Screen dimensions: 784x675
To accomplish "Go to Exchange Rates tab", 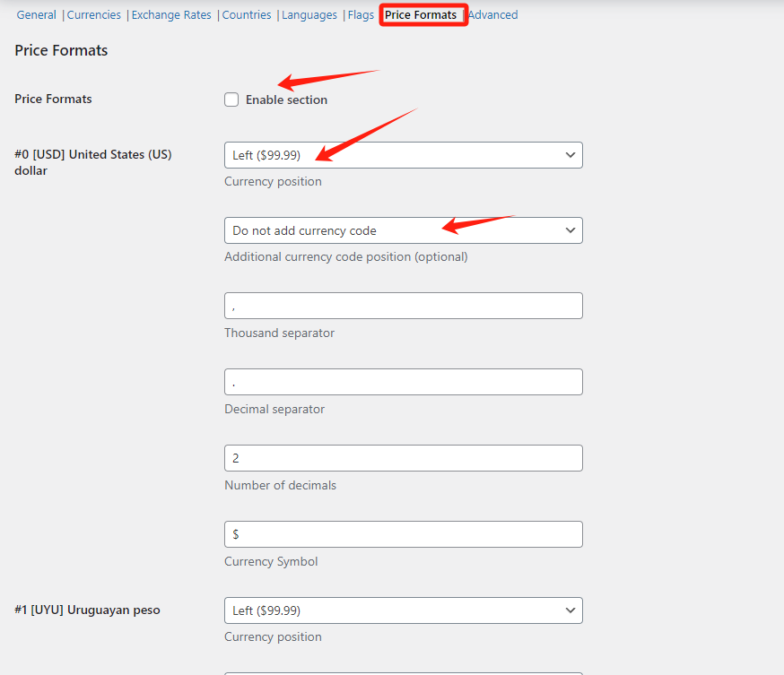I will [171, 15].
